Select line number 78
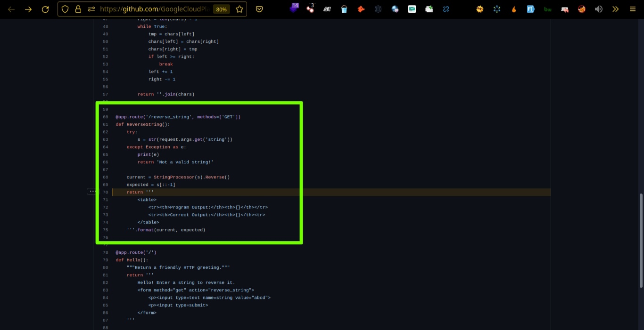 point(105,252)
